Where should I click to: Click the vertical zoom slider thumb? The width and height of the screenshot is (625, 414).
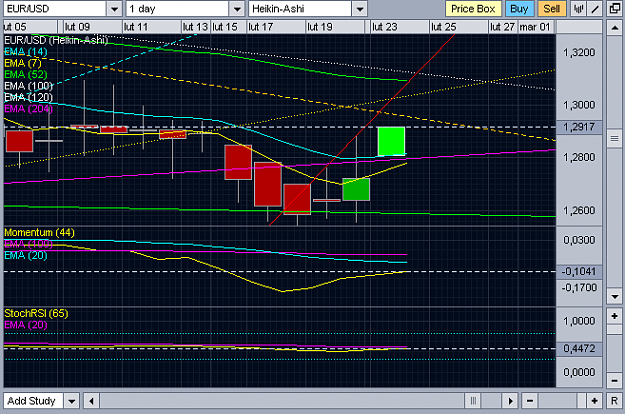pos(614,330)
